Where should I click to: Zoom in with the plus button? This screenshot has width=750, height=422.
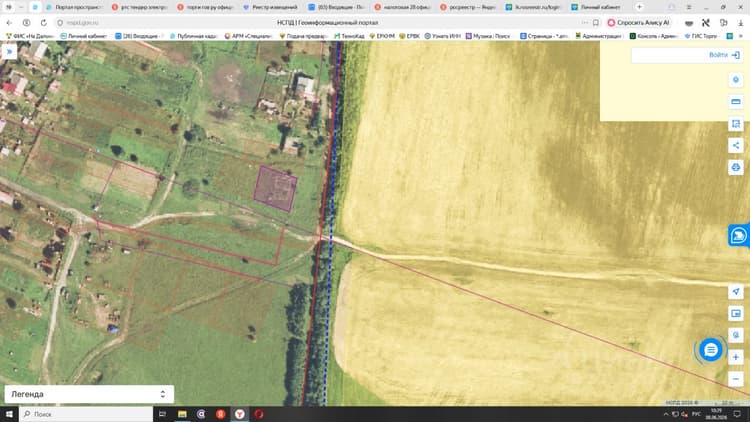[x=736, y=357]
